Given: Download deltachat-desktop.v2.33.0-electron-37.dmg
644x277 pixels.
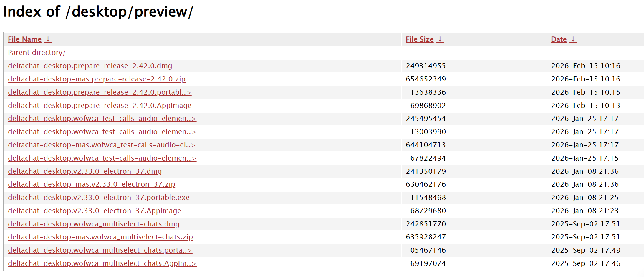Looking at the screenshot, I should [85, 171].
